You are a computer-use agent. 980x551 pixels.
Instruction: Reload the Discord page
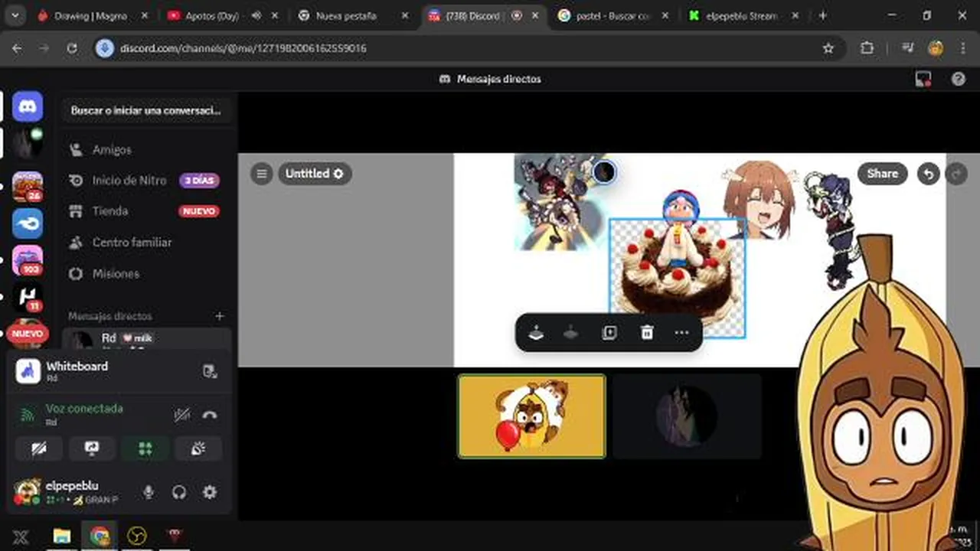click(72, 48)
